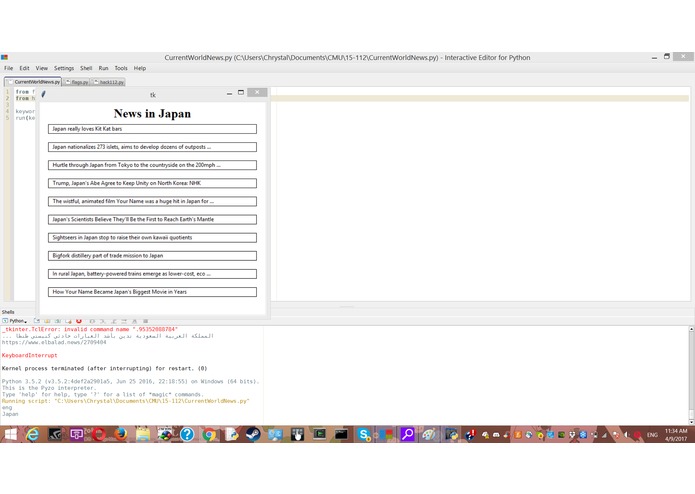
Task: Open the Help menu
Action: coord(140,68)
